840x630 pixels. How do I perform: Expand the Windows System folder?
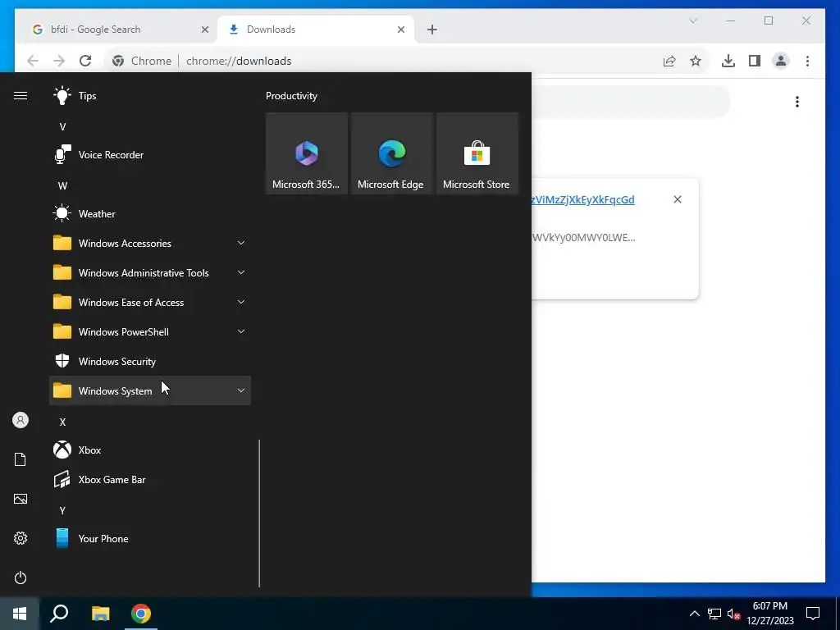click(150, 390)
